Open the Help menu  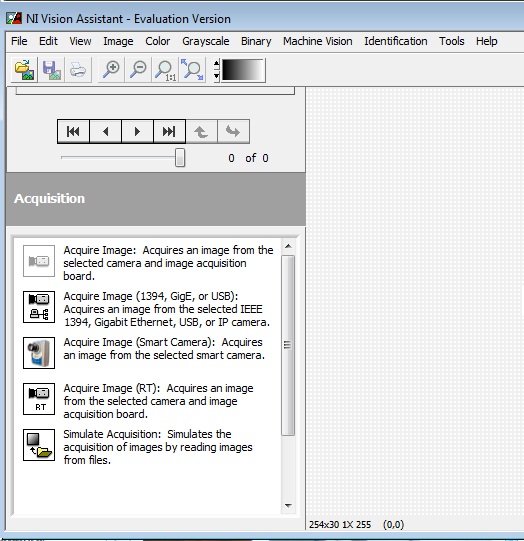pyautogui.click(x=486, y=41)
